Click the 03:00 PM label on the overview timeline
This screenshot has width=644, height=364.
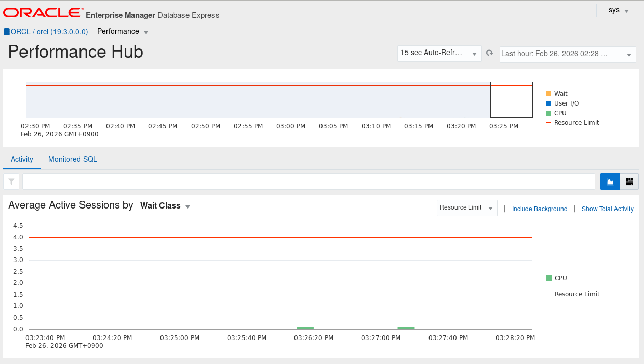coord(290,126)
